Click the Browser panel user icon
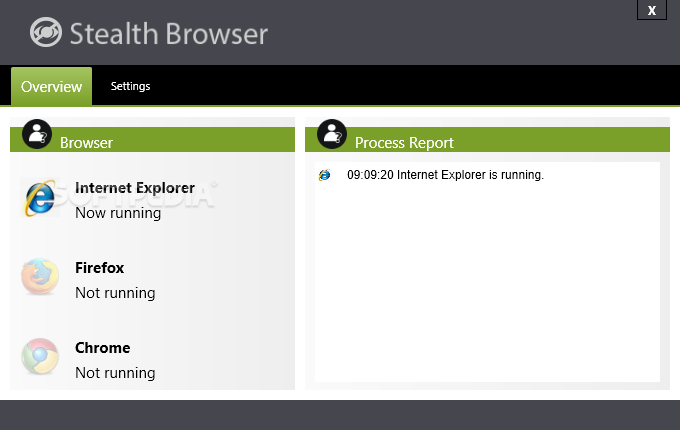Image resolution: width=680 pixels, height=430 pixels. tap(37, 134)
